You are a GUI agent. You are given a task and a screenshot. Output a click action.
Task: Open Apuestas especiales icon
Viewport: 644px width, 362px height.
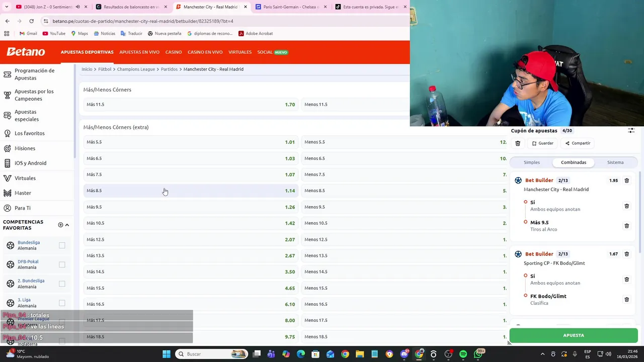[x=7, y=116]
